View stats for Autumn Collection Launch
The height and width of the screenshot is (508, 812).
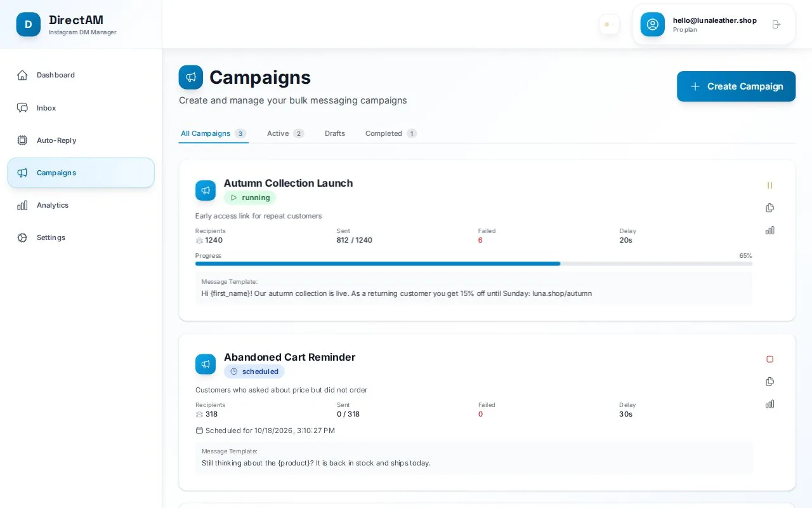coord(769,230)
